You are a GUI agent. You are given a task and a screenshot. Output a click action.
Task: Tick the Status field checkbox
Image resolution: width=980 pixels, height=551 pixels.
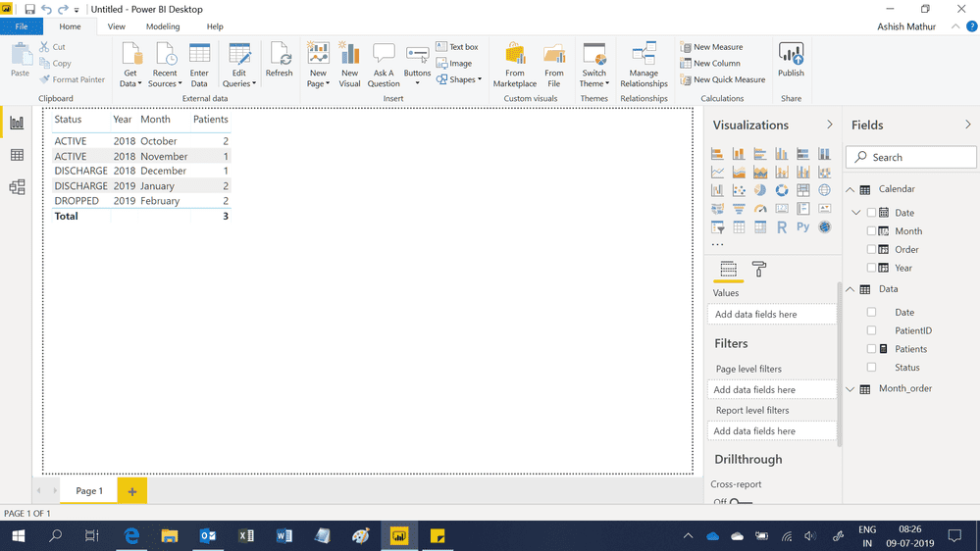click(871, 368)
